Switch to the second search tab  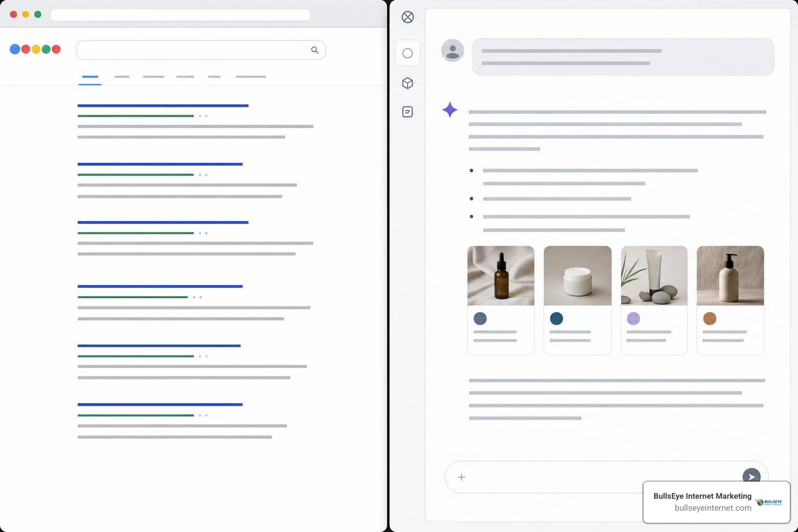(x=122, y=77)
